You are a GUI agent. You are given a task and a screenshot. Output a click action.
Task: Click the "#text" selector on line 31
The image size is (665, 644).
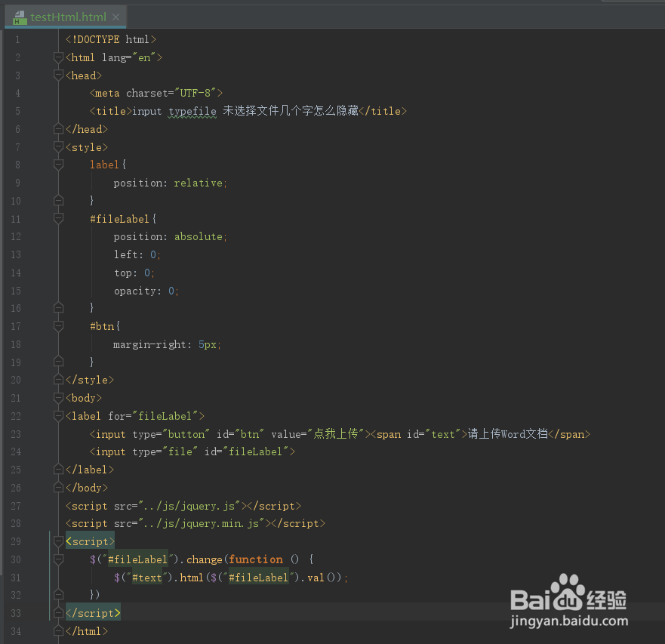tap(146, 578)
